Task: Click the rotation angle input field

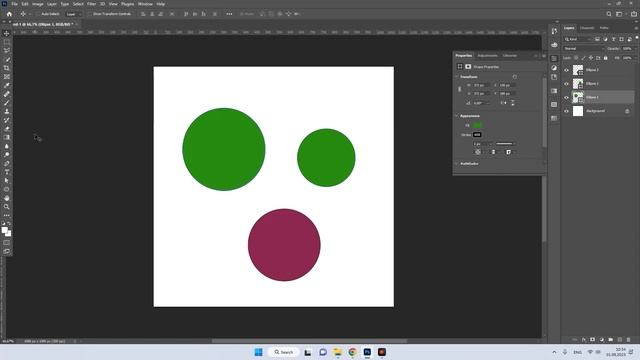Action: point(481,103)
